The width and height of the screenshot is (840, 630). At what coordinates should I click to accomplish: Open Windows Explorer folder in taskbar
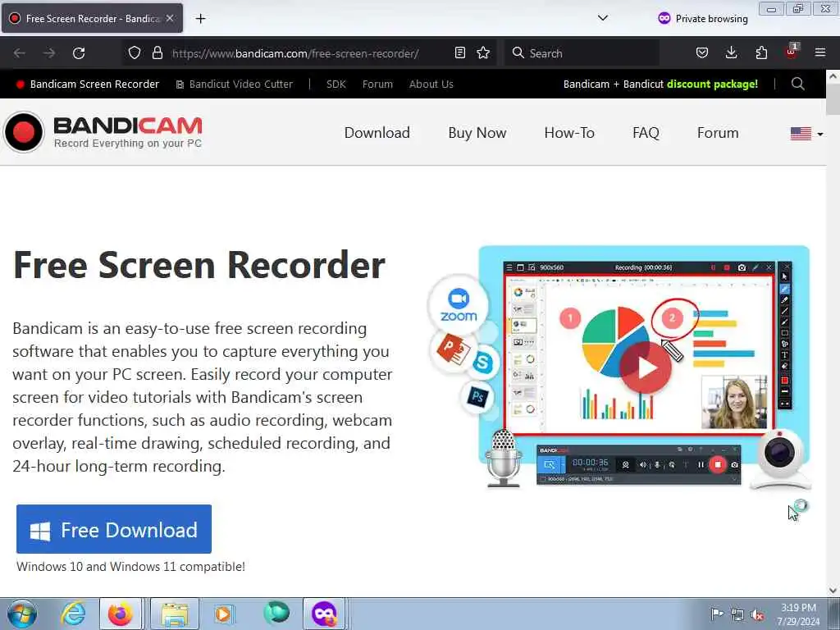point(175,614)
